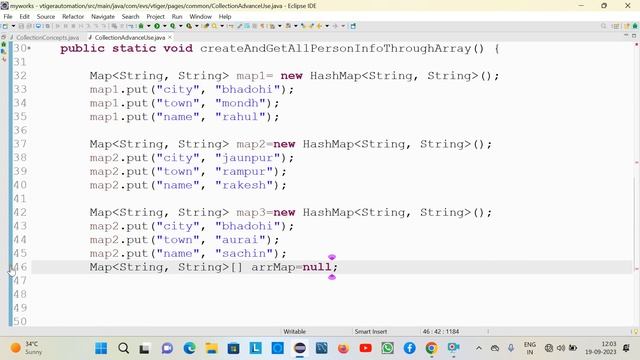The height and width of the screenshot is (360, 640).
Task: Click the Smart Insert status entry
Action: click(371, 331)
